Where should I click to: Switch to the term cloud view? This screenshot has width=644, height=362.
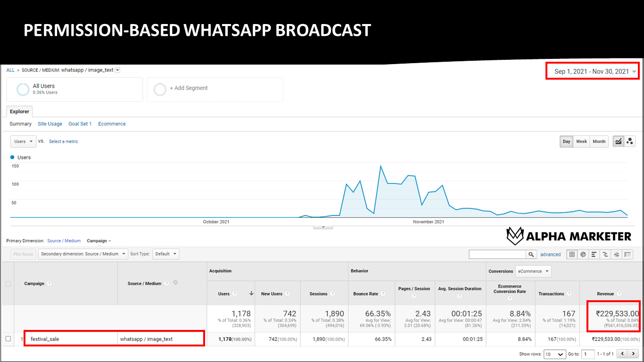coord(616,254)
